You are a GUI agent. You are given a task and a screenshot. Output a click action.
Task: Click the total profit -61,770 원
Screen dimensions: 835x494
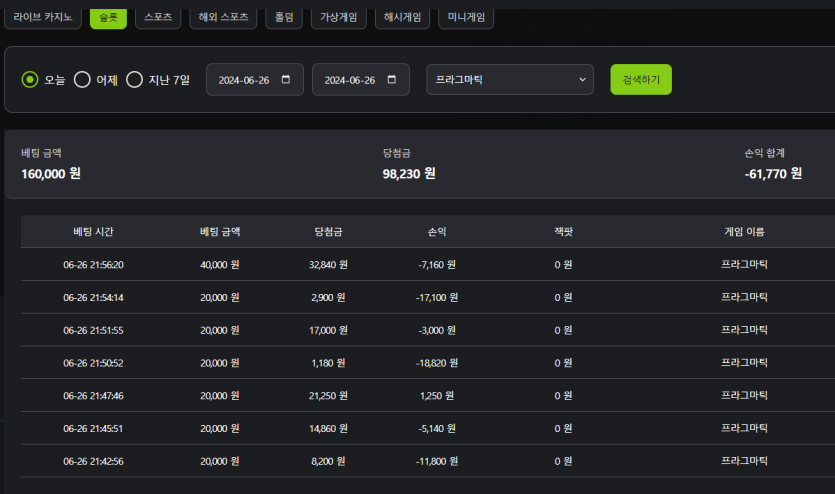click(x=773, y=174)
